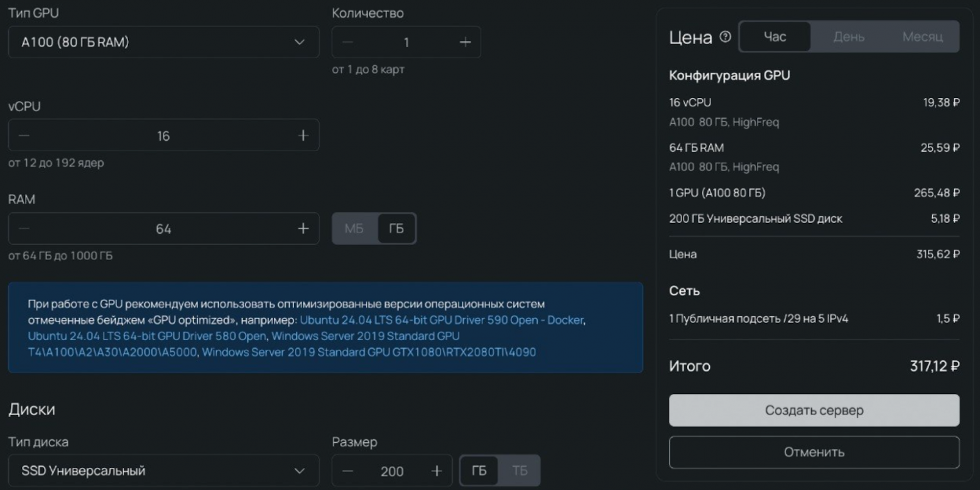
Task: Switch disk size units to ТБ
Action: (520, 471)
